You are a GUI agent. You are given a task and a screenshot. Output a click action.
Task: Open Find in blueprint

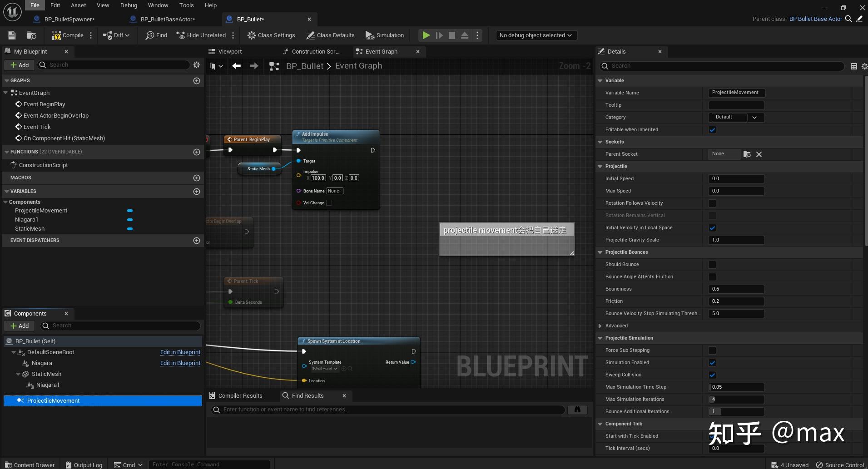point(156,35)
